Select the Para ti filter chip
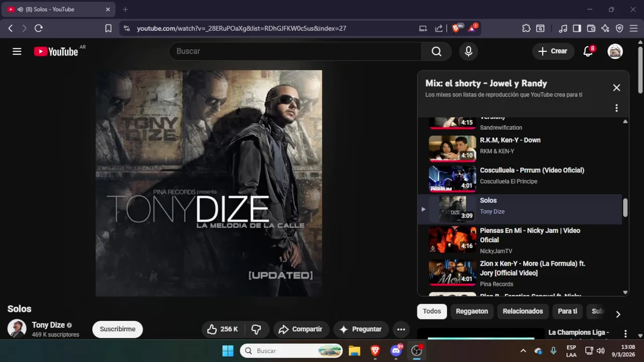The image size is (644, 362). 568,311
